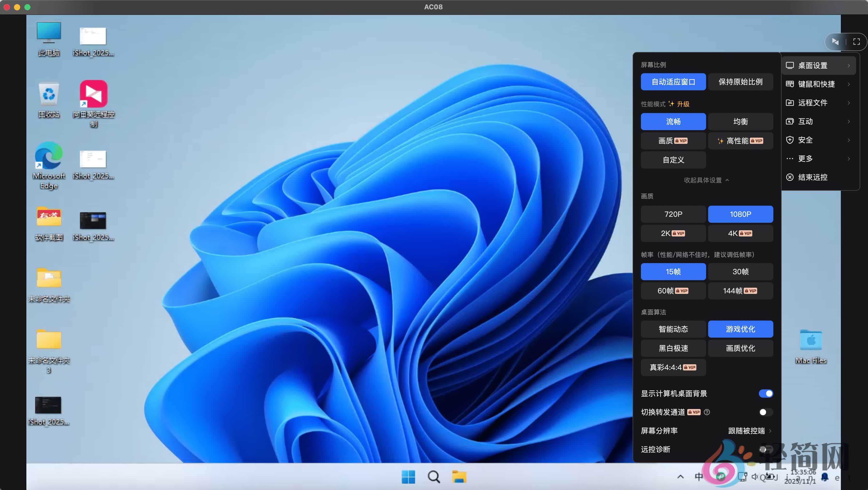Click the fullscreen icon in floating toolbar
868x490 pixels.
[856, 41]
